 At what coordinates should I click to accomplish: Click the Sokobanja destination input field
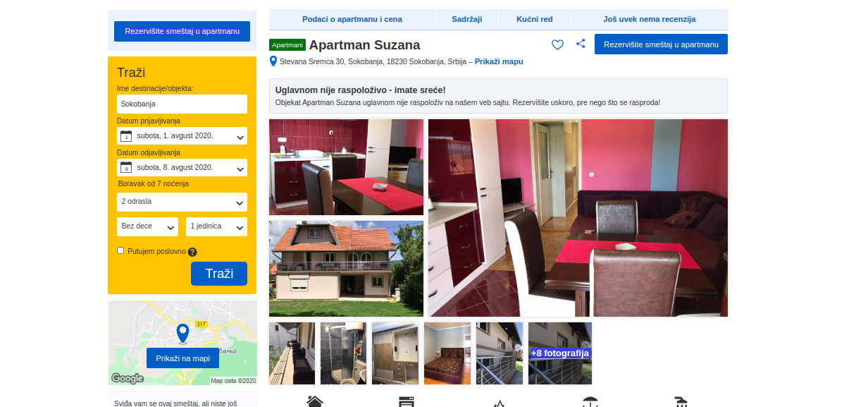(x=182, y=104)
